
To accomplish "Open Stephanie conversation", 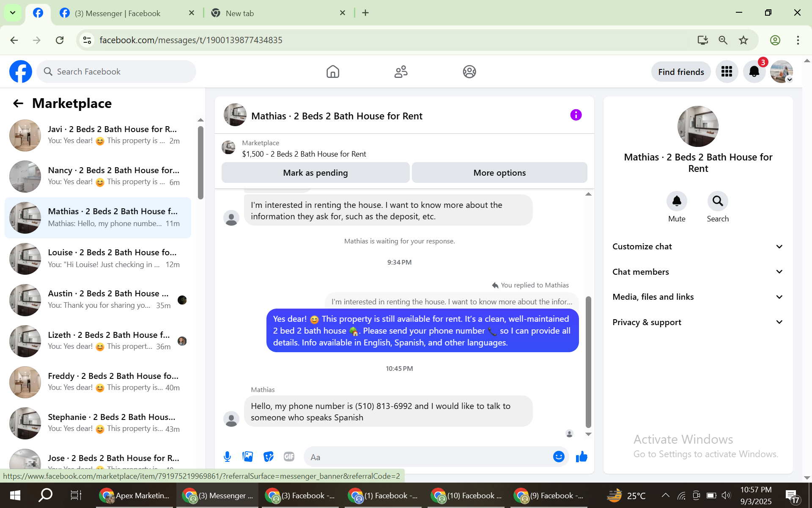I will 98,423.
